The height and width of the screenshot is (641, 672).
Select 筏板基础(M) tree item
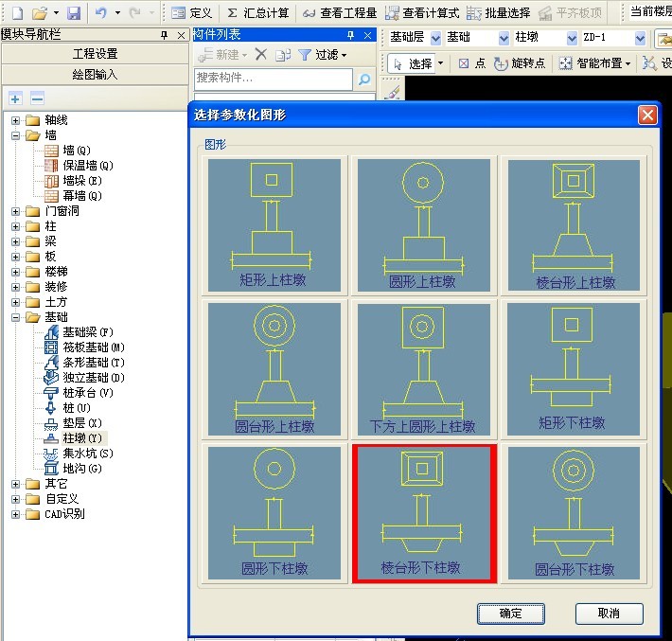pos(84,347)
